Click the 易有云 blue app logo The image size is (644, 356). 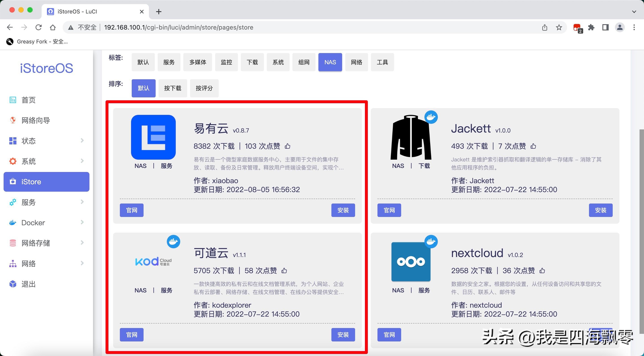click(153, 137)
